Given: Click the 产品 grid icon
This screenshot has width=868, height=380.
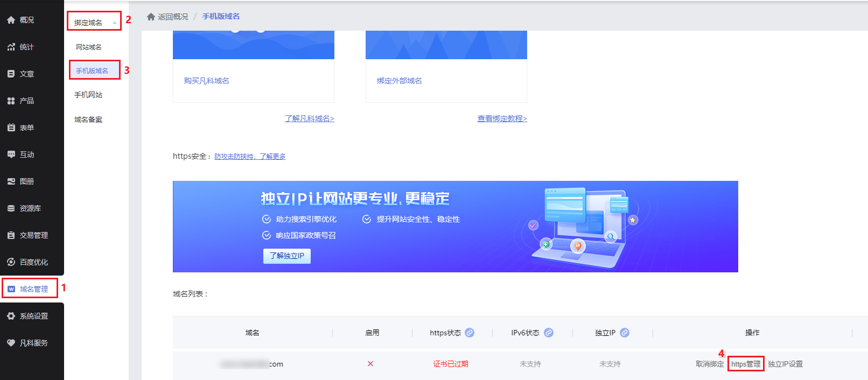Looking at the screenshot, I should pyautogui.click(x=11, y=101).
